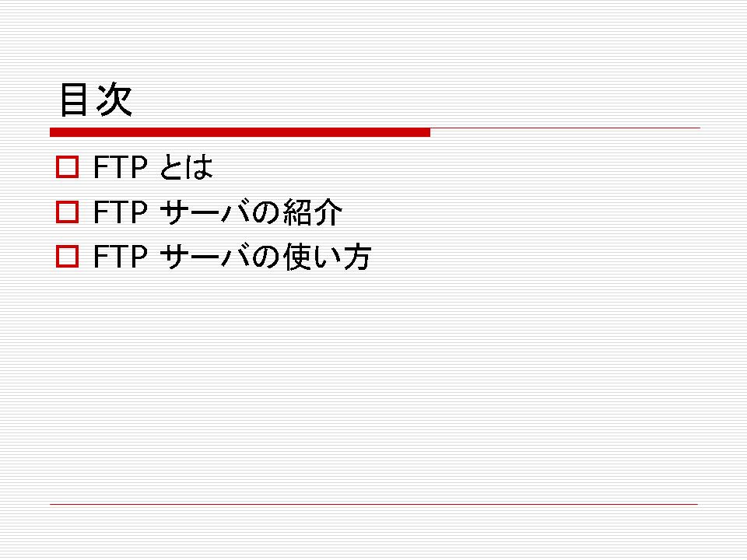This screenshot has height=560, width=747.
Task: Click the word FTP in the first bullet line
Action: pos(121,167)
